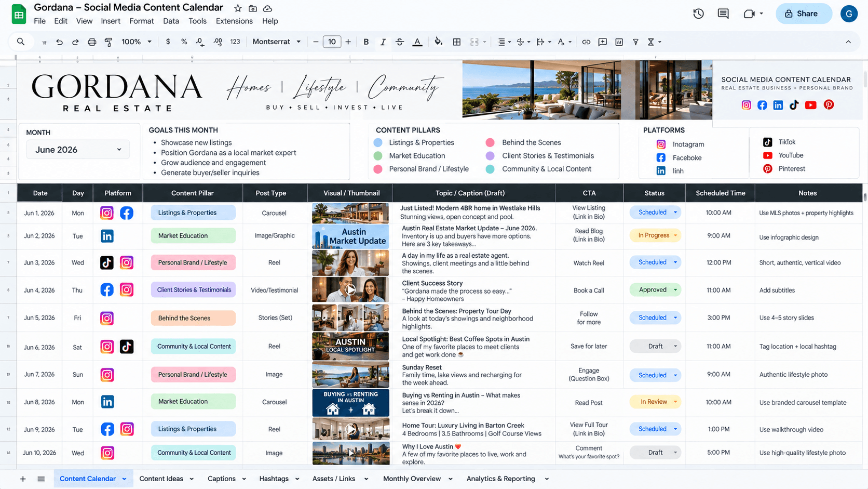Open the Google account avatar
This screenshot has width=868, height=489.
point(849,14)
